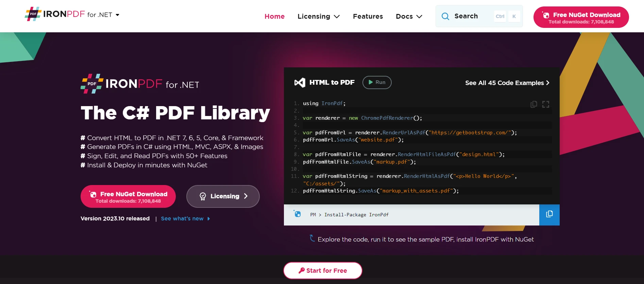Expand the Docs dropdown menu
The width and height of the screenshot is (644, 284).
click(x=409, y=16)
